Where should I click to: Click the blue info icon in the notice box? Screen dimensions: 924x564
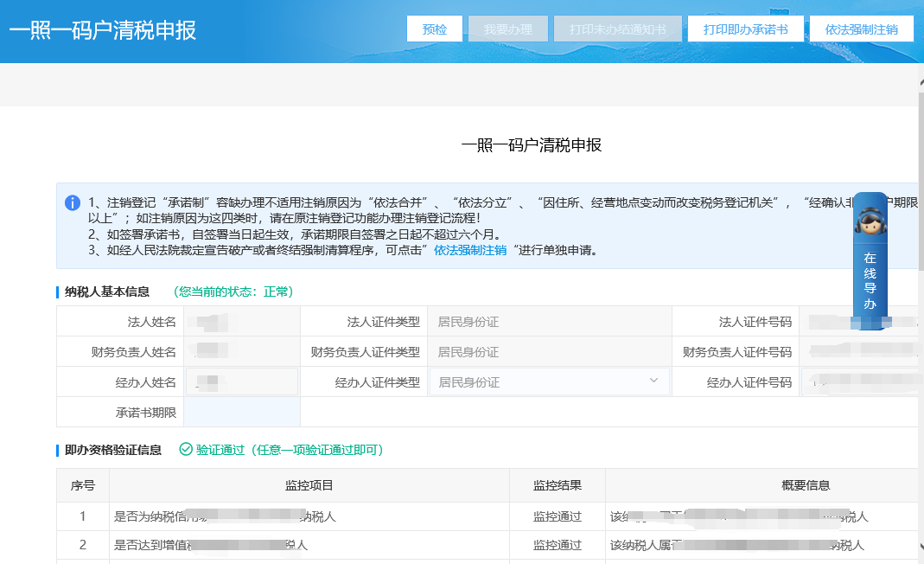(x=73, y=203)
